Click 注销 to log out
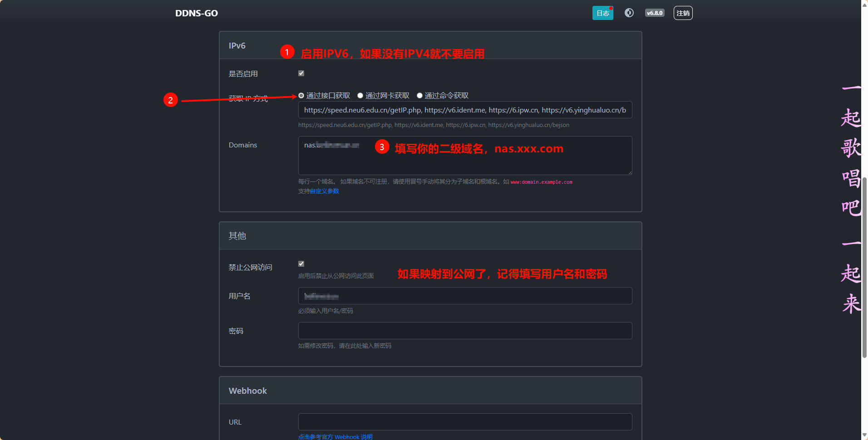This screenshot has width=868, height=440. [x=683, y=13]
